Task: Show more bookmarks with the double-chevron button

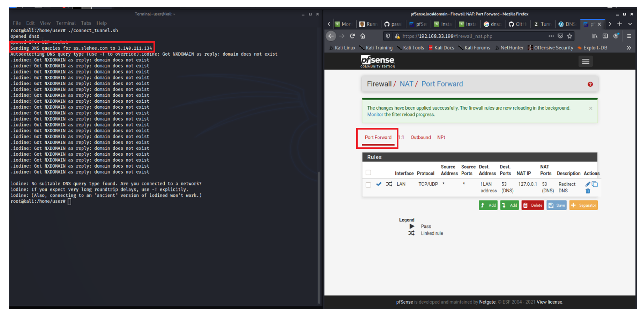Action: (x=629, y=48)
